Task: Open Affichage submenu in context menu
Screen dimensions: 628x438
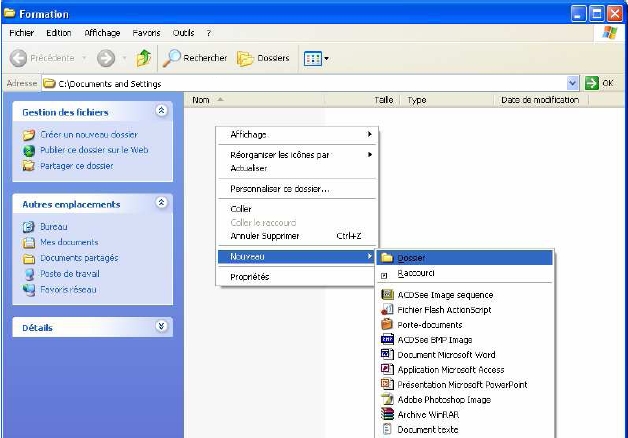Action: [x=297, y=135]
